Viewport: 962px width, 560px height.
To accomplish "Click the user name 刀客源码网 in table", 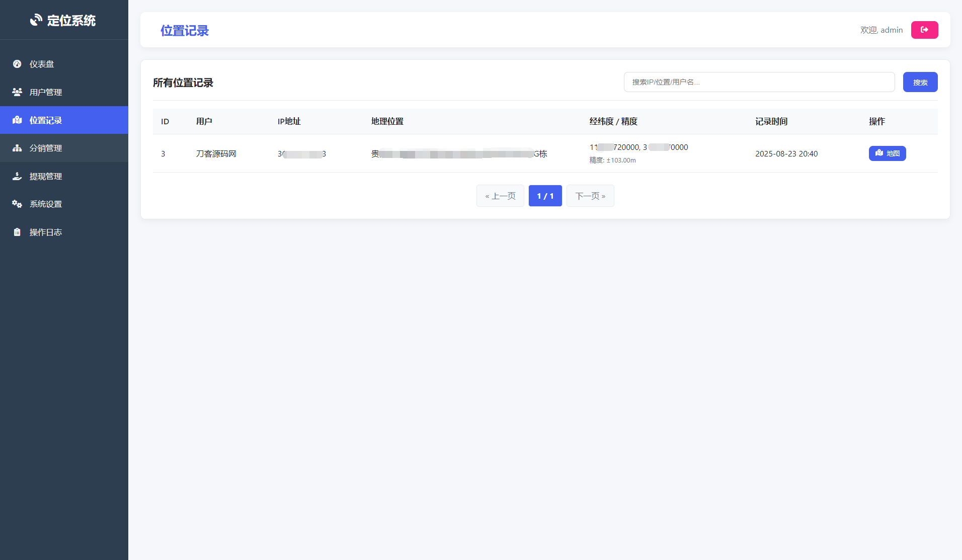I will coord(216,153).
